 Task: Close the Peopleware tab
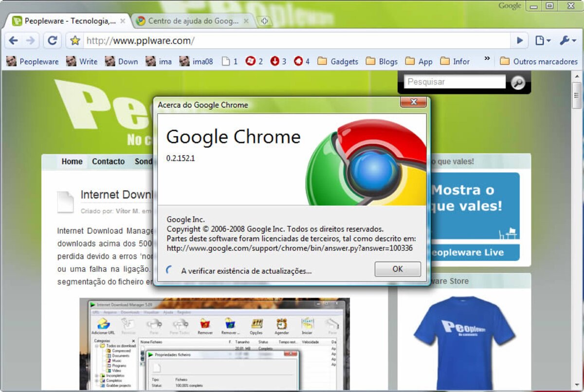click(x=123, y=21)
